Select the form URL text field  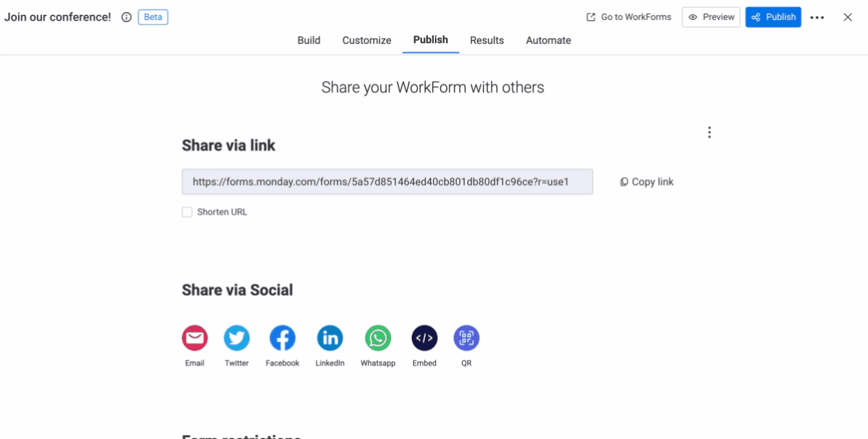387,182
